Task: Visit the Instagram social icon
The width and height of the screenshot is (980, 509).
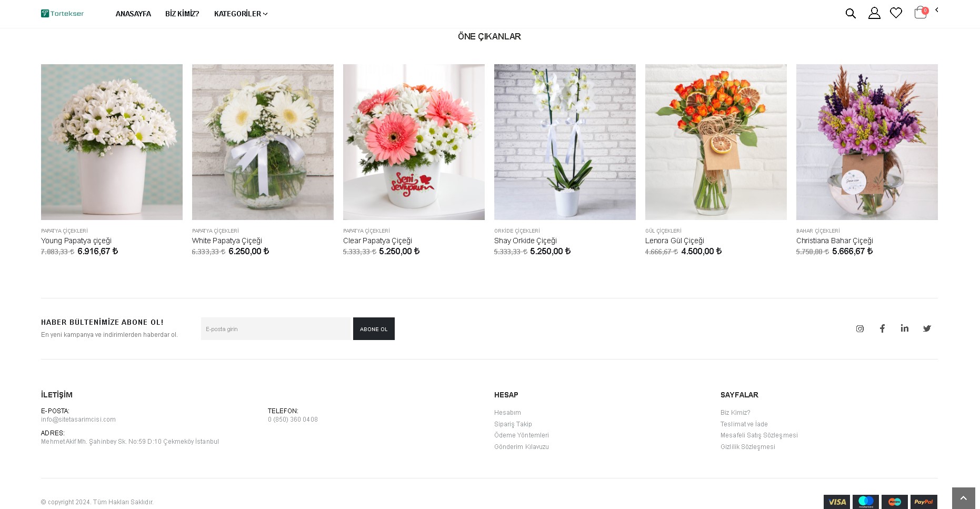Action: click(x=860, y=328)
